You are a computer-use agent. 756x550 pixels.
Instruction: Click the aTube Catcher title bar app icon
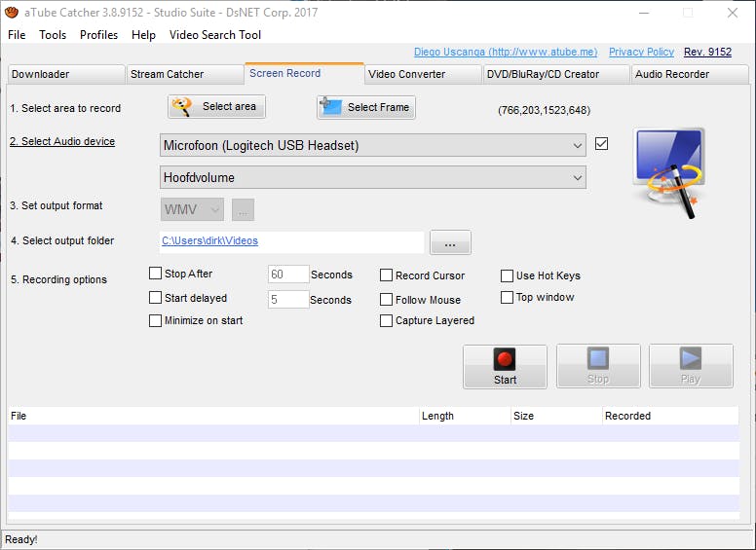click(12, 12)
